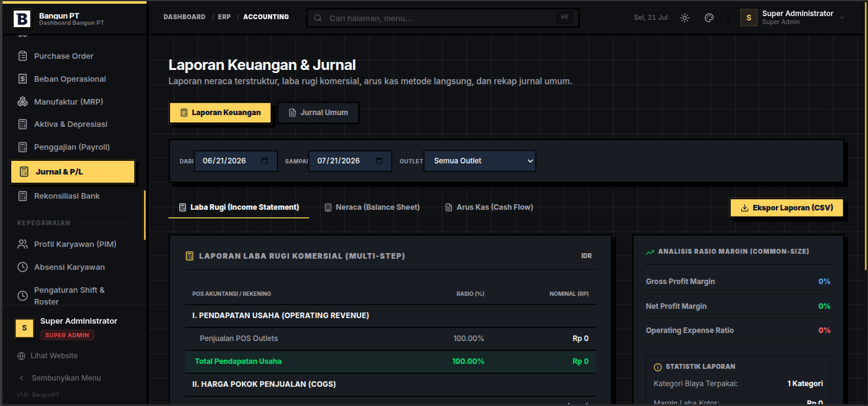
Task: Click I. PENDAPATAN USAHA section heading
Action: click(x=281, y=316)
